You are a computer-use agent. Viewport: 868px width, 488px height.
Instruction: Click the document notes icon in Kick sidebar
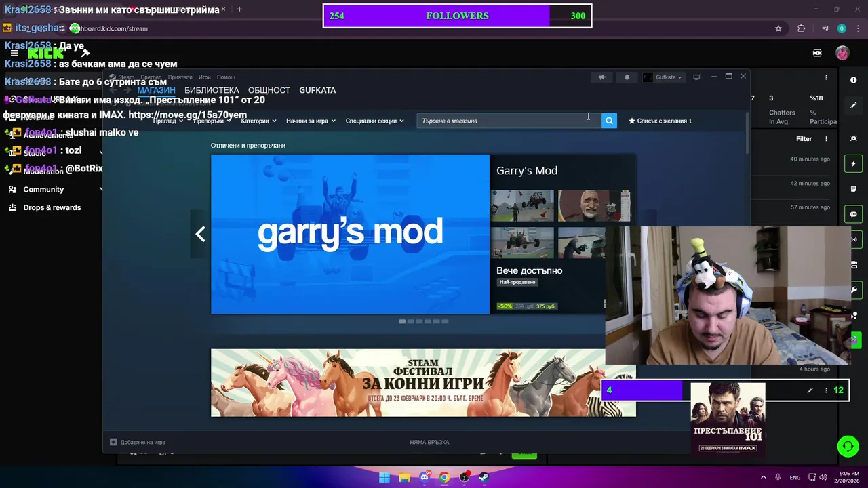853,189
